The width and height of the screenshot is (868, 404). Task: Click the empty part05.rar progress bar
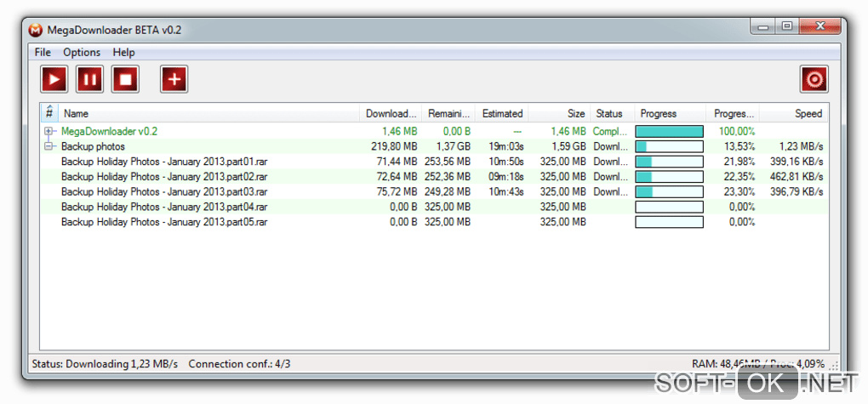669,222
